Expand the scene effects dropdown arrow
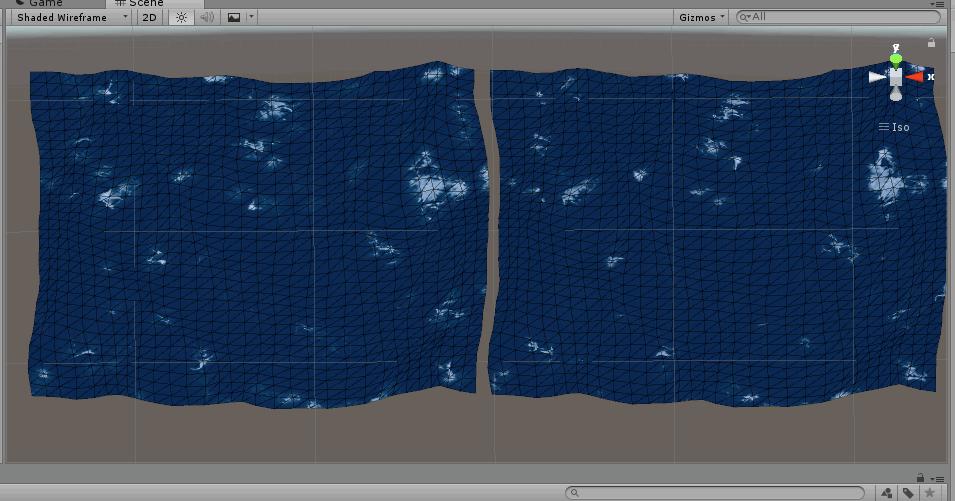 251,17
